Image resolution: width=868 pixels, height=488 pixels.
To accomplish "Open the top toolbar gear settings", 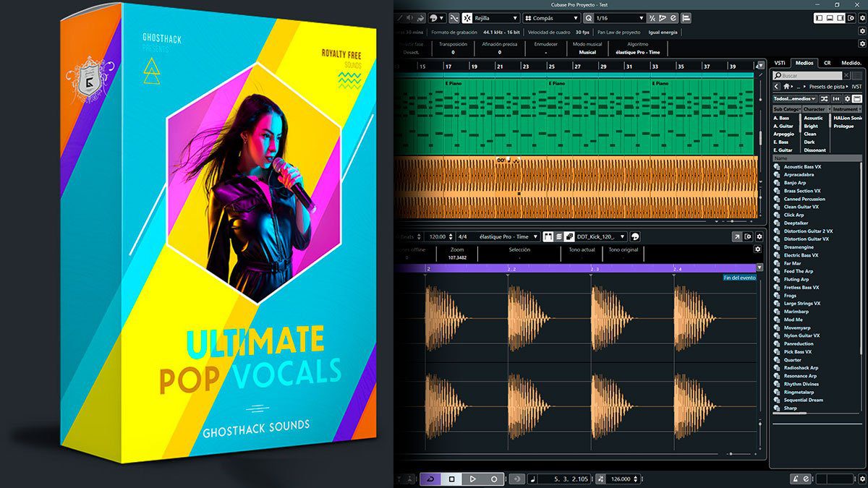I will pyautogui.click(x=861, y=18).
